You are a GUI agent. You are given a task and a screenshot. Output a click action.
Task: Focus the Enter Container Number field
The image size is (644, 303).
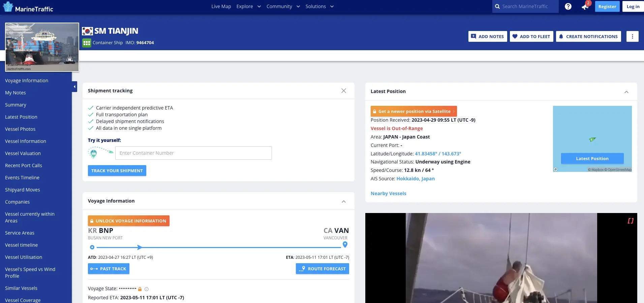[193, 153]
